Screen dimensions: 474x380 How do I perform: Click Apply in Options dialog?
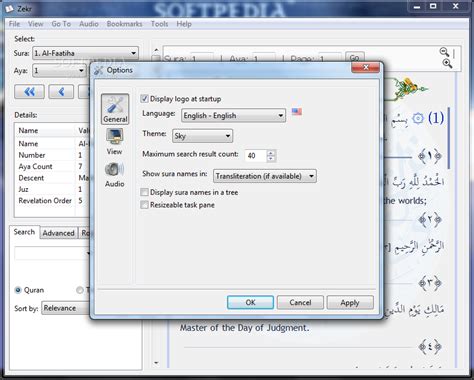350,302
